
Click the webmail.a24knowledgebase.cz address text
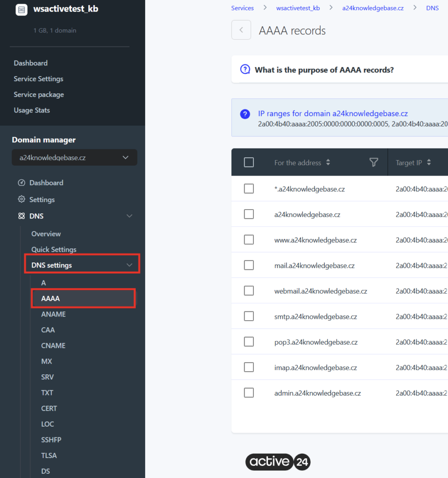pos(321,291)
